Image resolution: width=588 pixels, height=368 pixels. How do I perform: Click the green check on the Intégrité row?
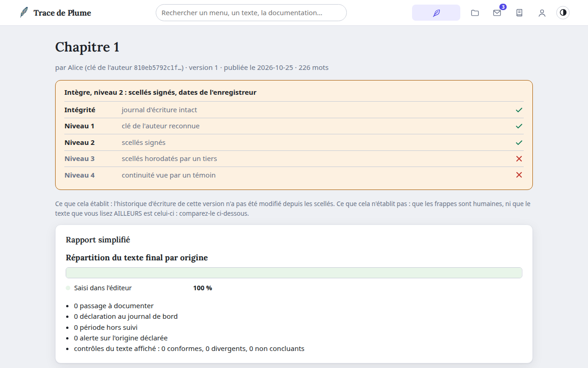point(519,110)
